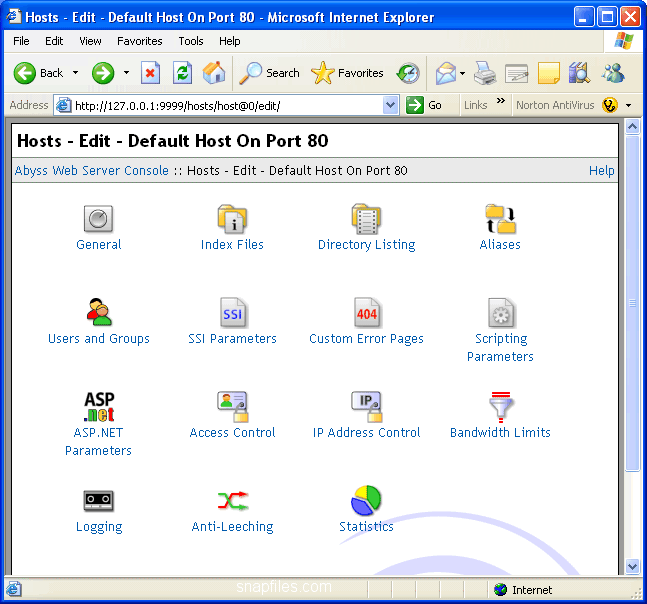Open the console Help link

tap(601, 170)
